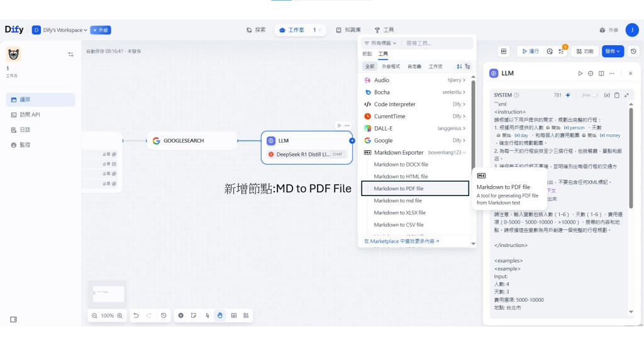Viewport: 644px width, 362px height.
Task: Zoom out the workflow canvas
Action: tap(94, 315)
